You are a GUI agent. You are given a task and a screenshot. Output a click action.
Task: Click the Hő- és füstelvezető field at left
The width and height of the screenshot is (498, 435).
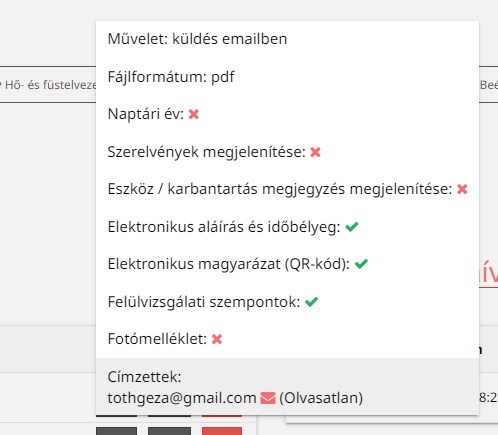point(48,85)
